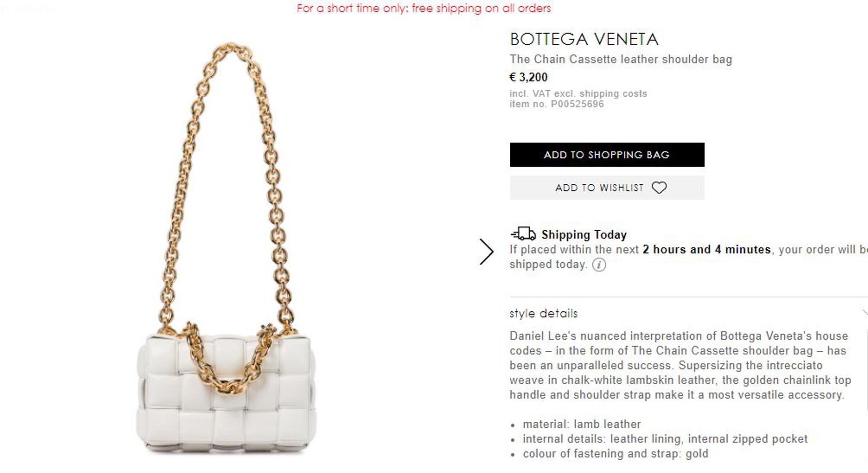Click the Chain Cassette product title
The width and height of the screenshot is (868, 473).
click(621, 59)
